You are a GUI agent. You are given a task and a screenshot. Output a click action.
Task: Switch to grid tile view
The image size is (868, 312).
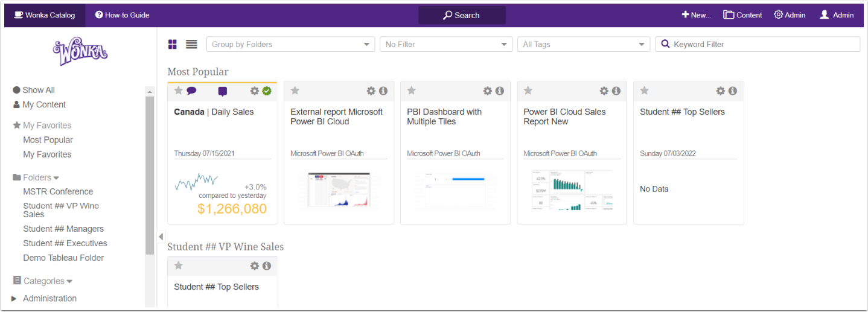[173, 44]
